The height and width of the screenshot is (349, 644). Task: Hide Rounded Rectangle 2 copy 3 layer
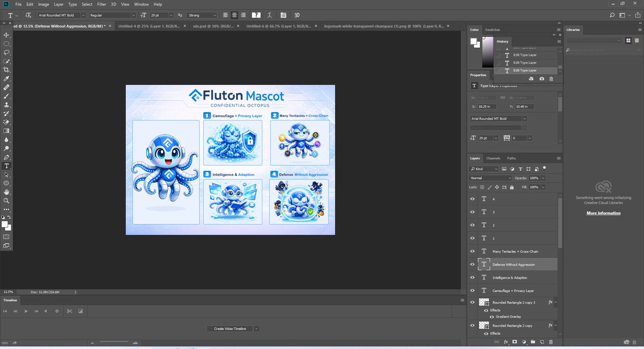(472, 303)
